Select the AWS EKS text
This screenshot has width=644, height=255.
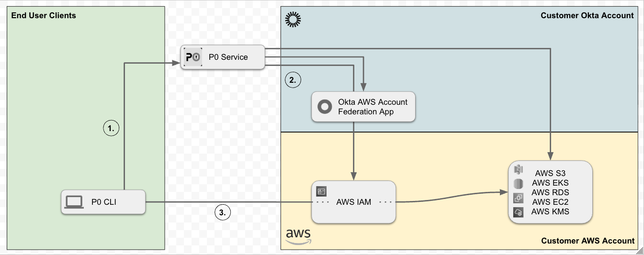(x=550, y=183)
